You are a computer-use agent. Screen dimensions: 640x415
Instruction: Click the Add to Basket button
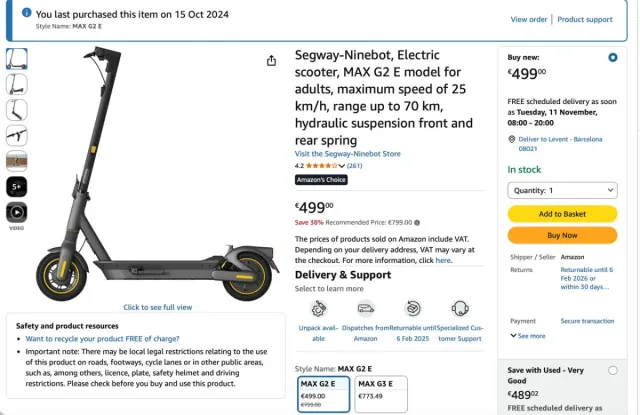pyautogui.click(x=562, y=214)
